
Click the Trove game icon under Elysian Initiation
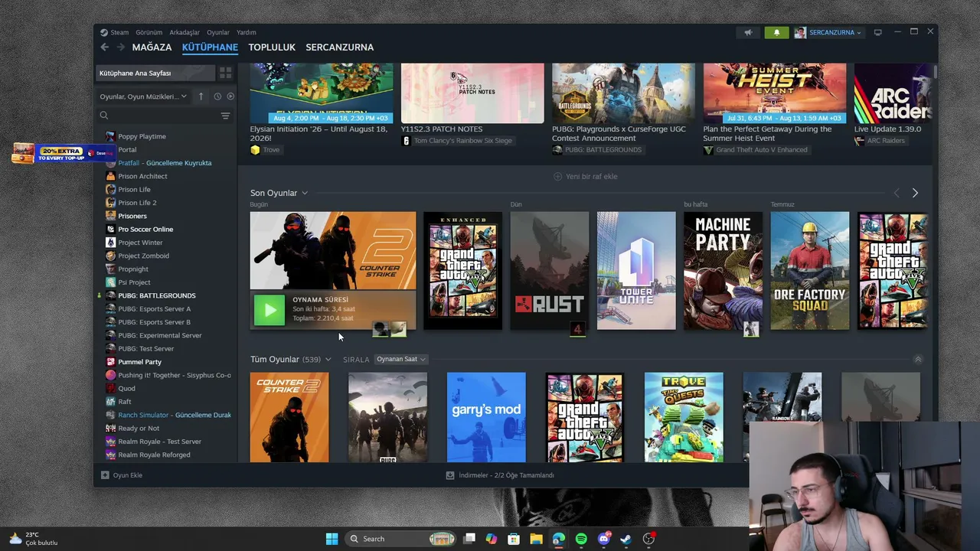pyautogui.click(x=255, y=150)
